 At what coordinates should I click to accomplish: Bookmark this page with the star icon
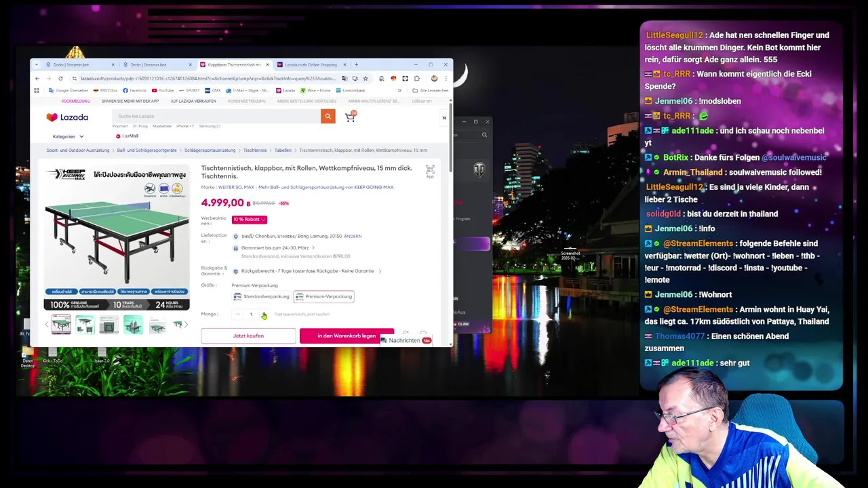[365, 79]
